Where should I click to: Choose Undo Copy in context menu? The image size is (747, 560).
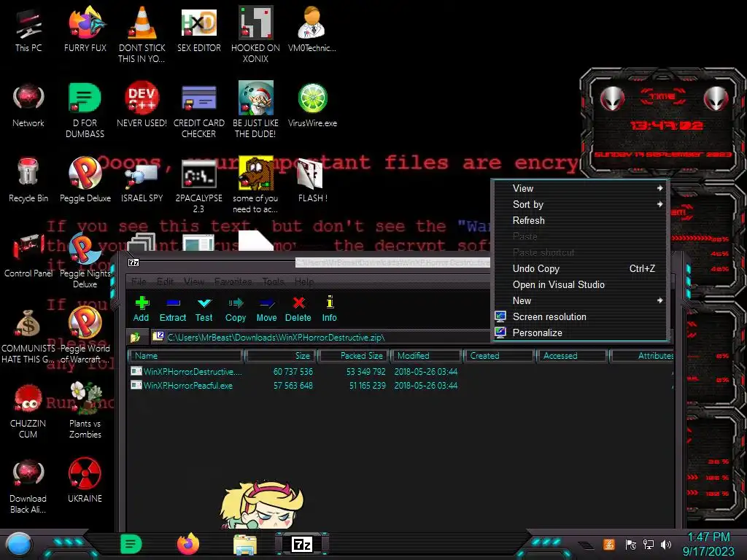tap(579, 268)
